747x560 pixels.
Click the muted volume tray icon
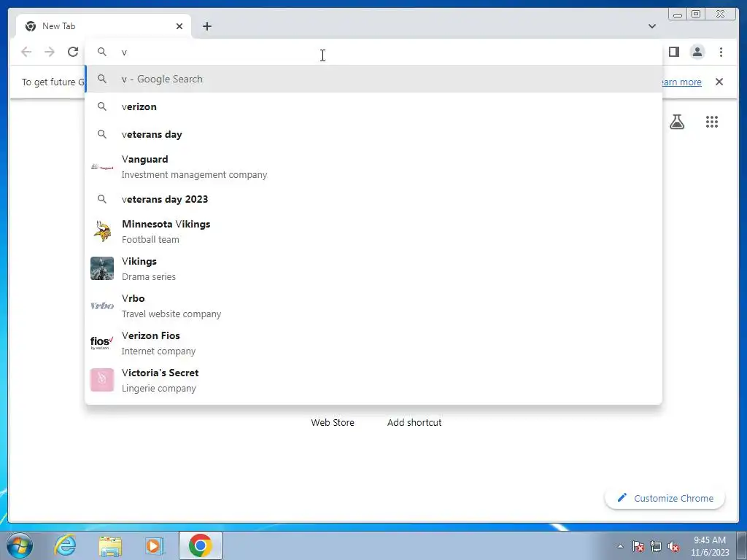[x=673, y=546]
